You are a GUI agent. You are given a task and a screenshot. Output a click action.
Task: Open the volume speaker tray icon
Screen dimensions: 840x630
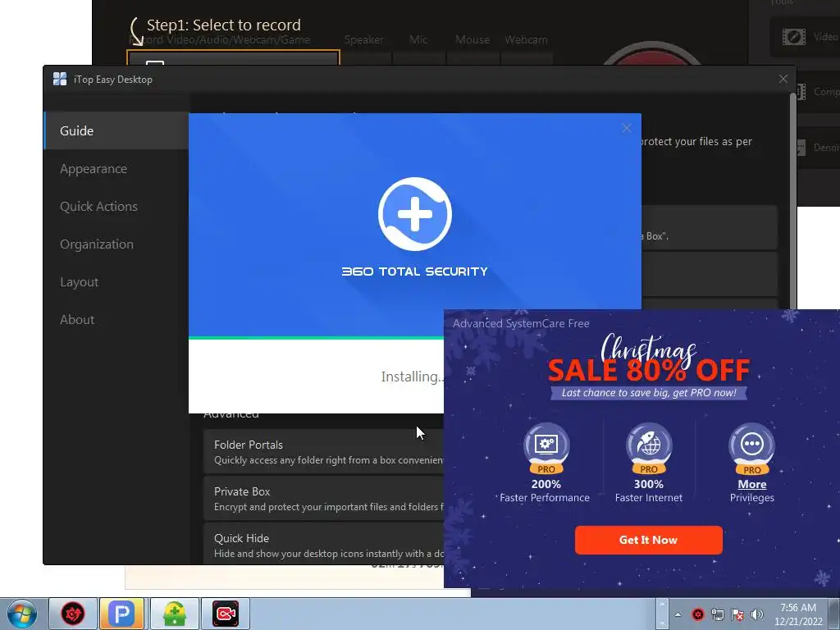click(x=757, y=614)
